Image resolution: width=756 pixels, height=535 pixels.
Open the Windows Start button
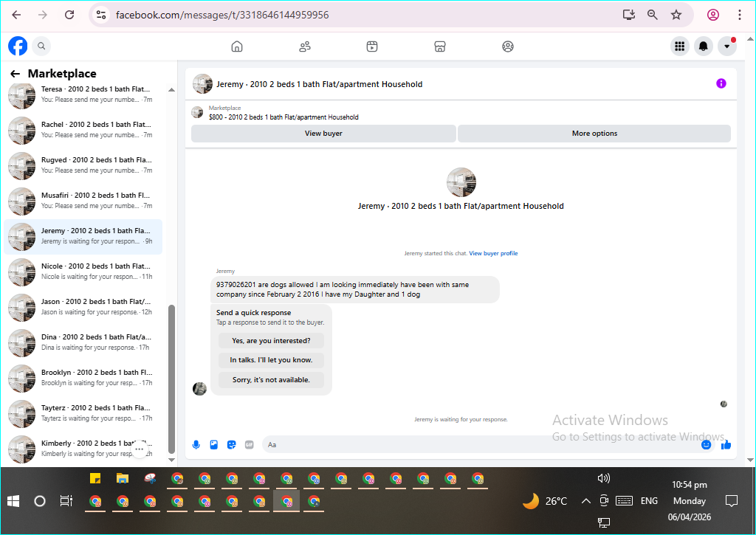[x=13, y=501]
